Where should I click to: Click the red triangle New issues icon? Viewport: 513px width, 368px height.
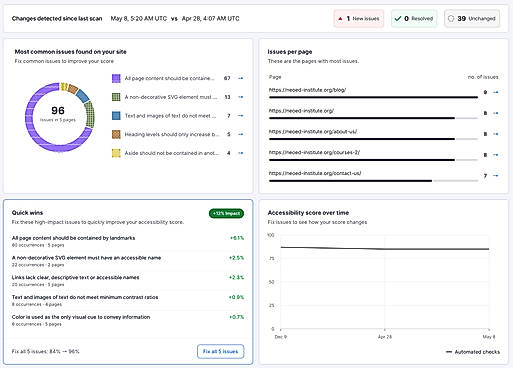click(340, 19)
